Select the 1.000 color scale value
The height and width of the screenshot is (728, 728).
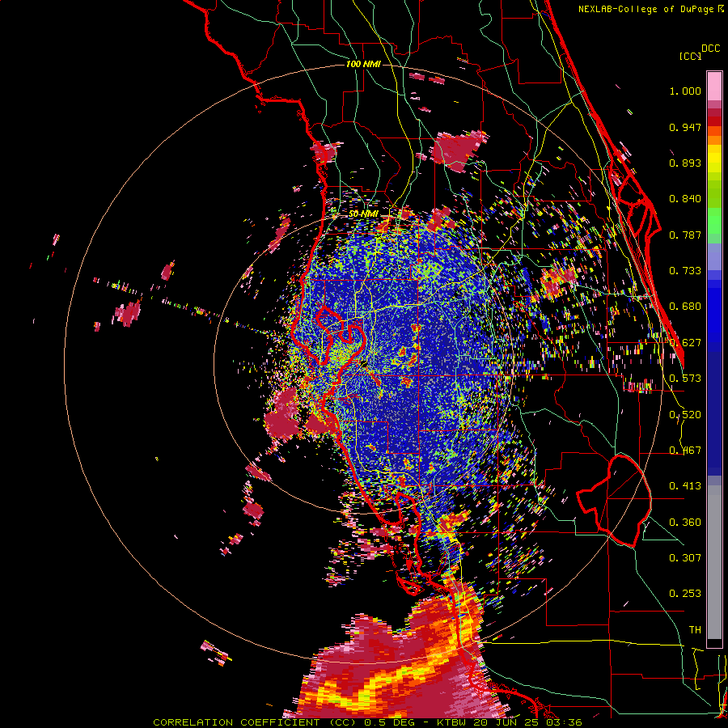[x=685, y=91]
